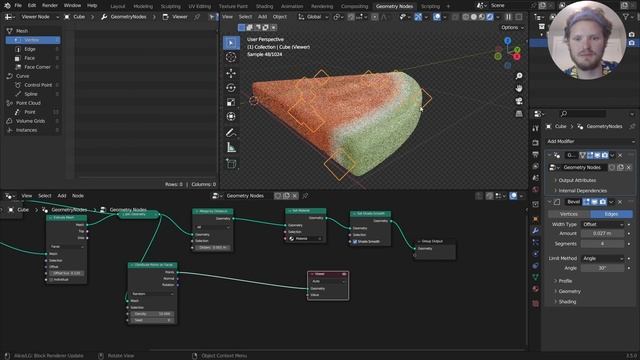Open the node editor Add menu

click(x=62, y=196)
